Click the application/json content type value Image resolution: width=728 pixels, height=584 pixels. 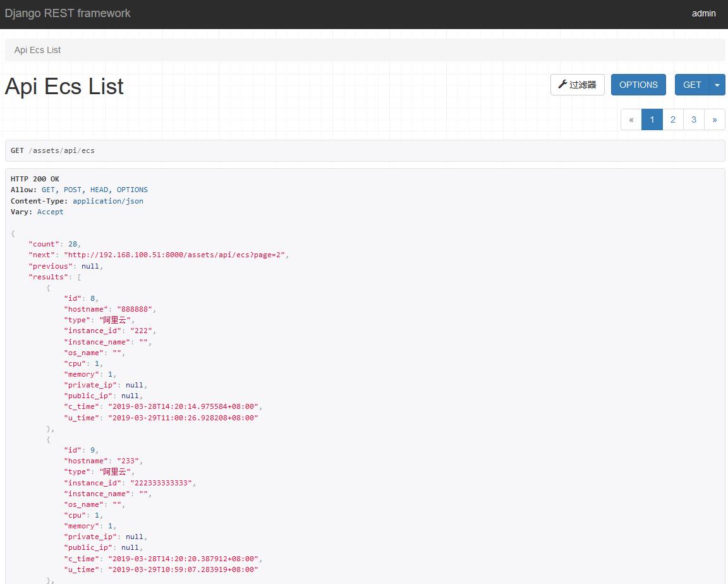click(107, 201)
